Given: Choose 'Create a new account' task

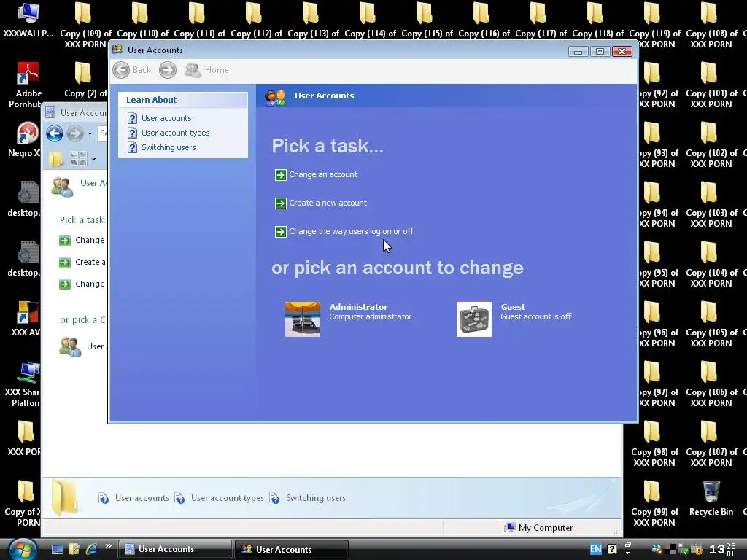Looking at the screenshot, I should click(x=328, y=203).
